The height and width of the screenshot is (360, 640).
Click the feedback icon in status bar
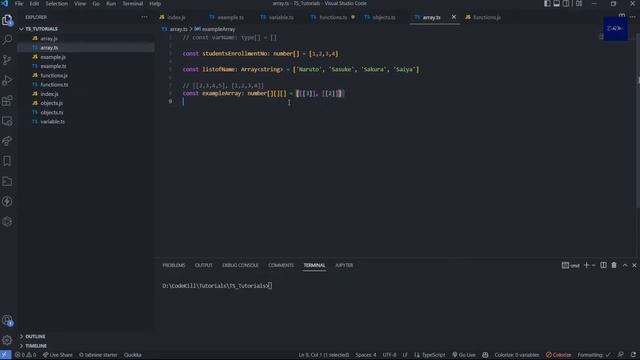pyautogui.click(x=621, y=355)
